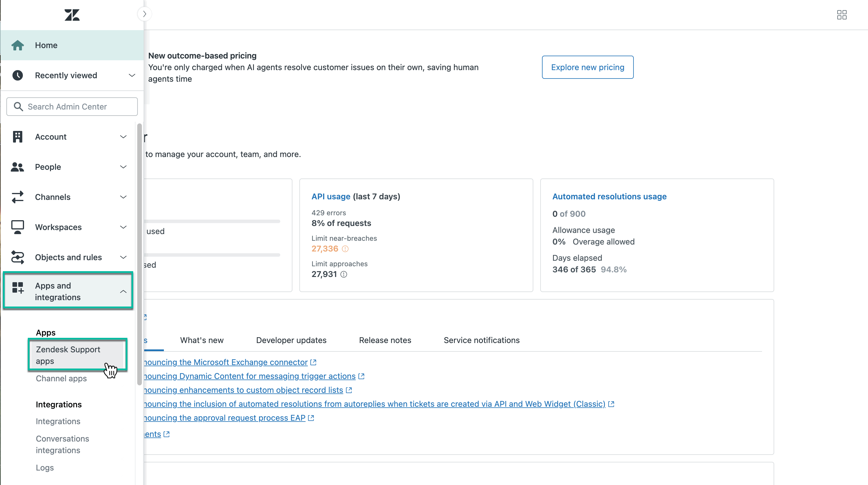Click the Zendesk logo
The image size is (868, 485).
pyautogui.click(x=72, y=15)
